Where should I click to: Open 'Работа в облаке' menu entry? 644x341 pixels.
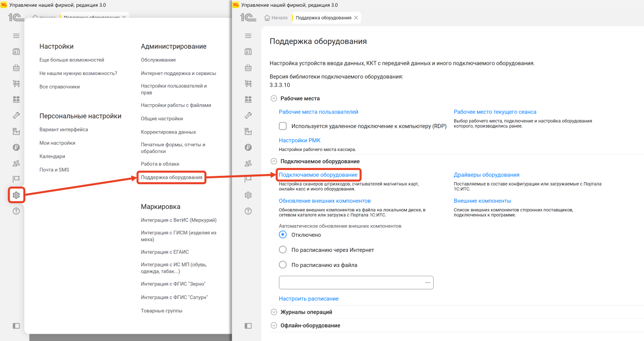click(160, 164)
